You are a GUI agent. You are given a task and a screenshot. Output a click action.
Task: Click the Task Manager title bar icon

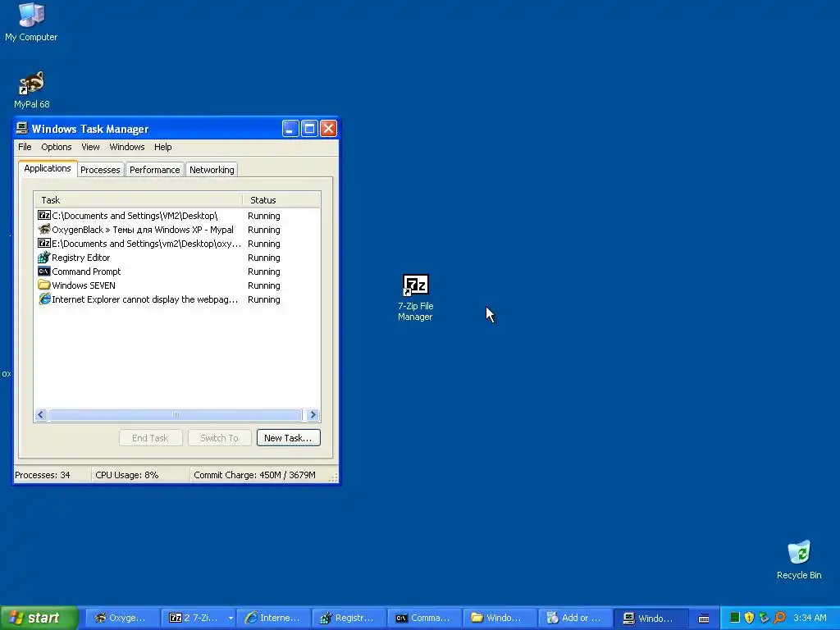[x=22, y=129]
